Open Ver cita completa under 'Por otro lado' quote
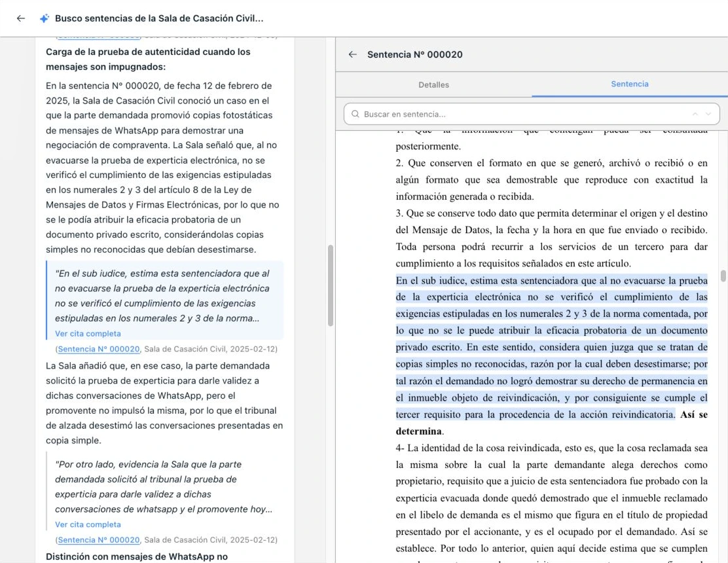728x563 pixels. tap(88, 524)
